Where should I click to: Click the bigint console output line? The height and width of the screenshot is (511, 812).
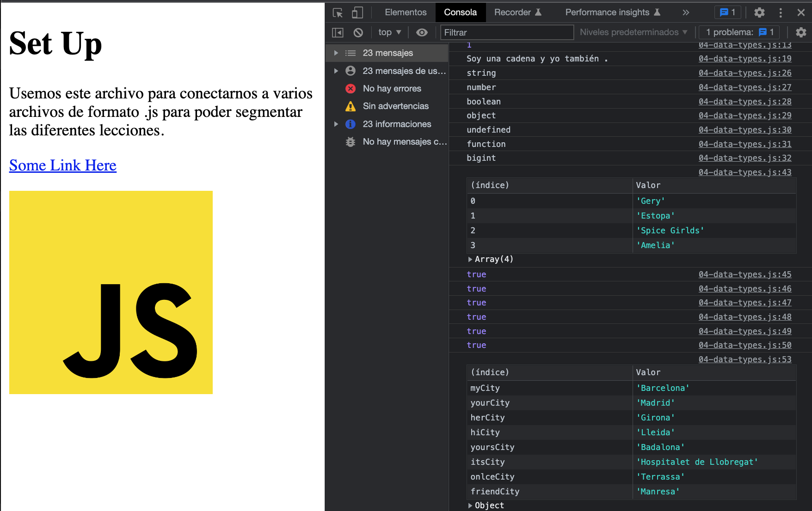pos(481,158)
